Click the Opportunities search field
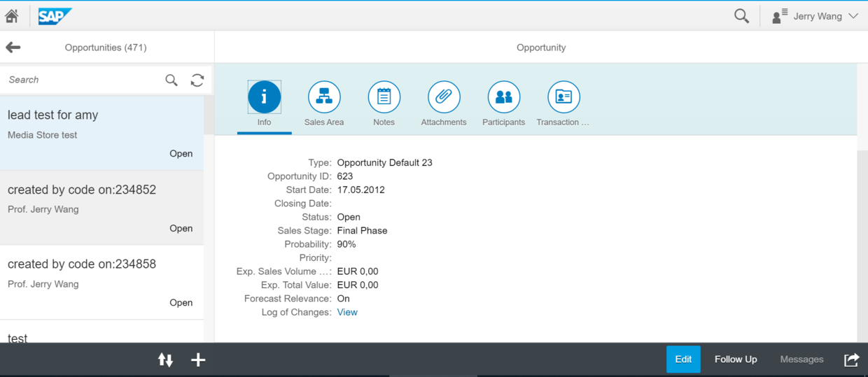The image size is (868, 377). coord(82,80)
